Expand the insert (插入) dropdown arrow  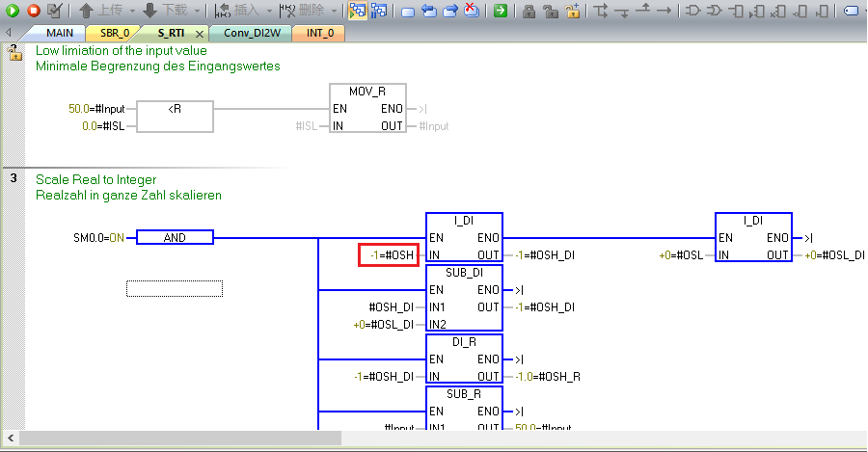[x=267, y=11]
